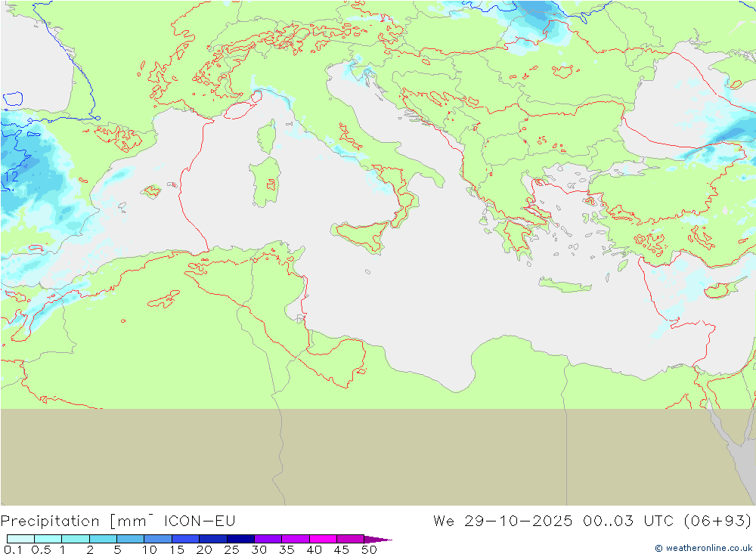The image size is (756, 554).
Task: Pick the 30–35 mm violet legend swatch
Action: 268,539
